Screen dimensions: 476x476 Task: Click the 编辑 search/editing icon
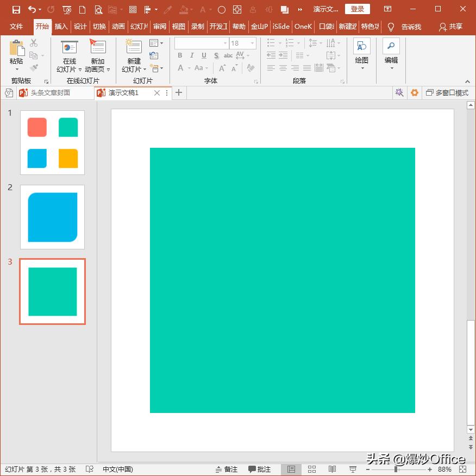point(391,47)
